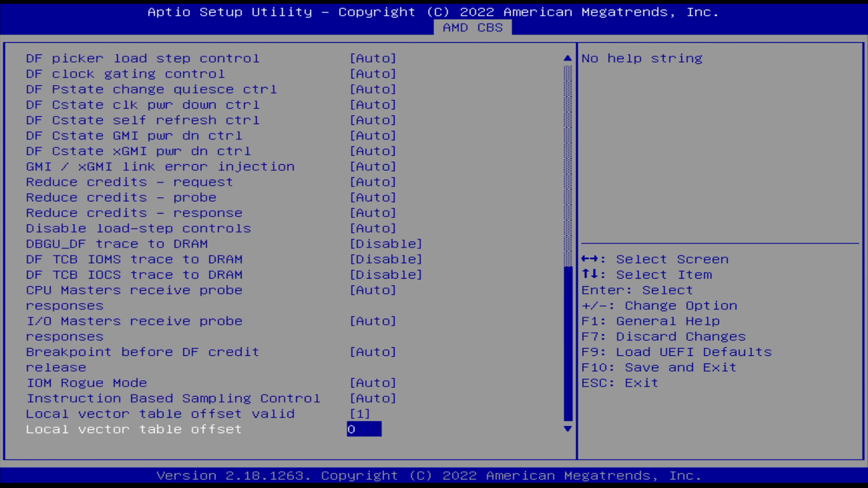Viewport: 868px width, 488px height.
Task: Click the +/-: Change Option hint
Action: point(659,306)
